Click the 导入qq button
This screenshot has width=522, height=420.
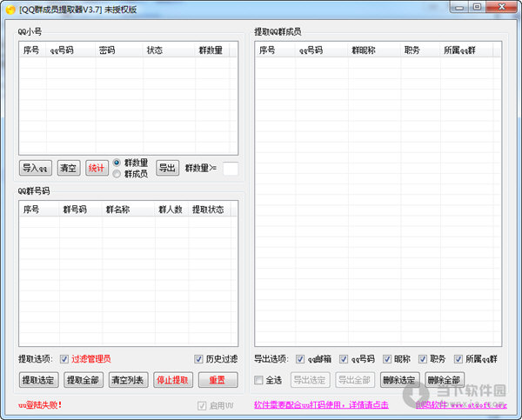tap(36, 168)
